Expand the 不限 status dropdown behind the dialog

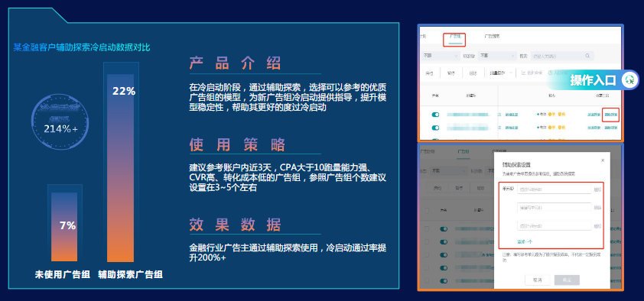coord(449,170)
